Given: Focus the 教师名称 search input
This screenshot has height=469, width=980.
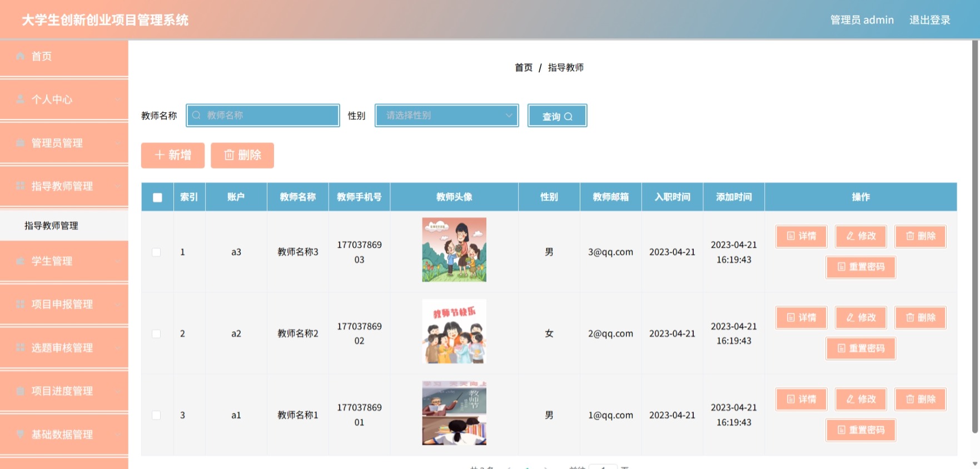Looking at the screenshot, I should click(x=263, y=116).
